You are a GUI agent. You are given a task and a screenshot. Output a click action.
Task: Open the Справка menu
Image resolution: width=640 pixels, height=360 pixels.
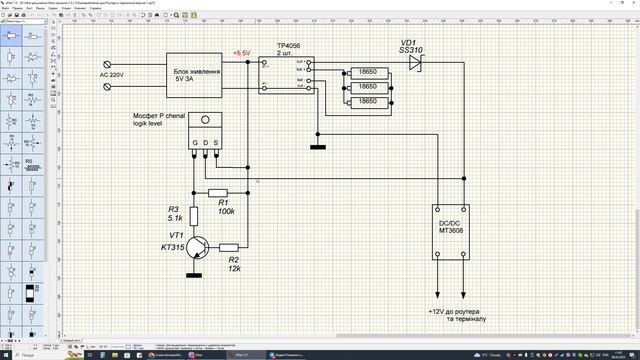(x=95, y=8)
